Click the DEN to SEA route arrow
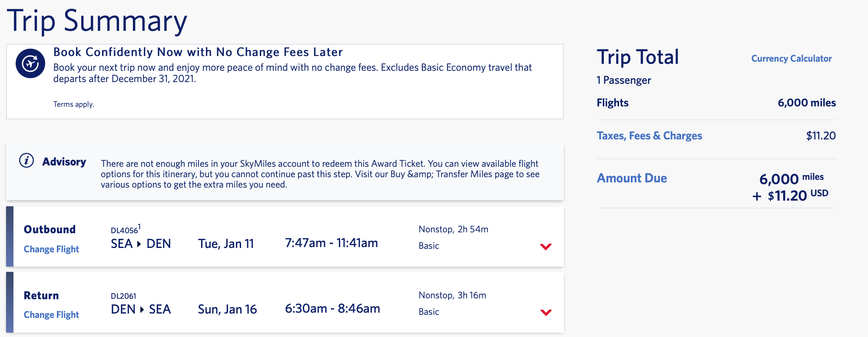Screen dimensions: 868x337 pos(142,310)
